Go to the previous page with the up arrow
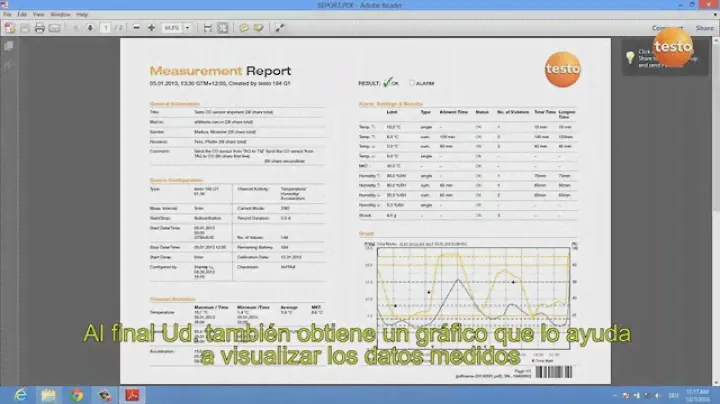The width and height of the screenshot is (720, 404). (x=74, y=28)
